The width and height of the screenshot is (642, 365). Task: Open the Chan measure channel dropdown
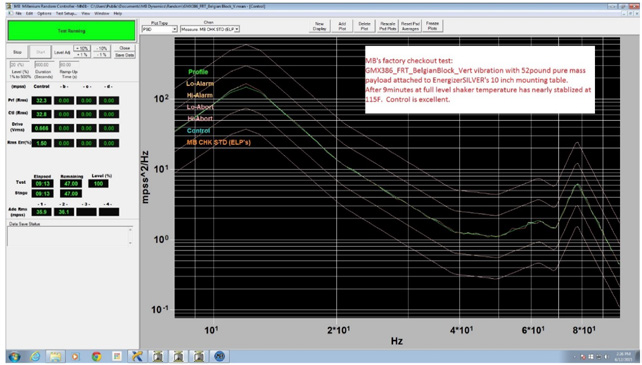click(210, 29)
